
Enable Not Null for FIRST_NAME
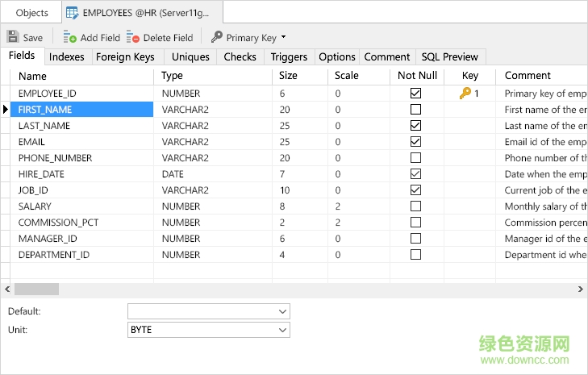click(x=415, y=110)
